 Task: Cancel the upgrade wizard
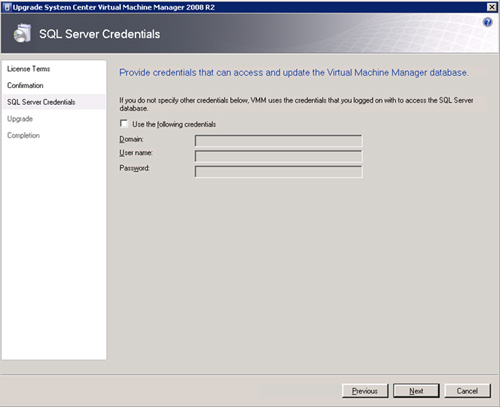pos(467,391)
